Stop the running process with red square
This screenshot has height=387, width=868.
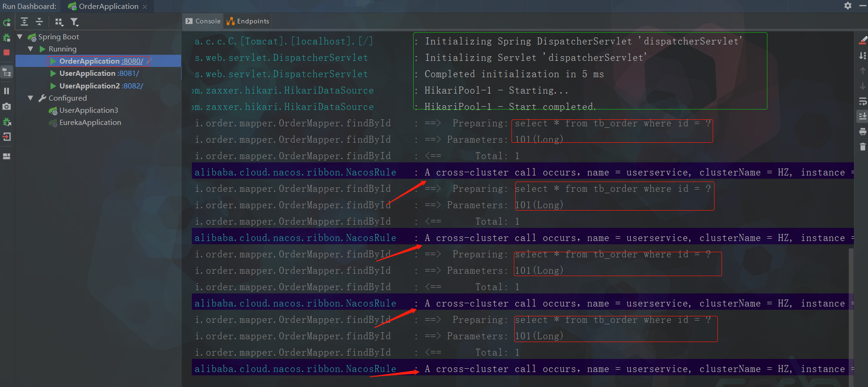[7, 52]
